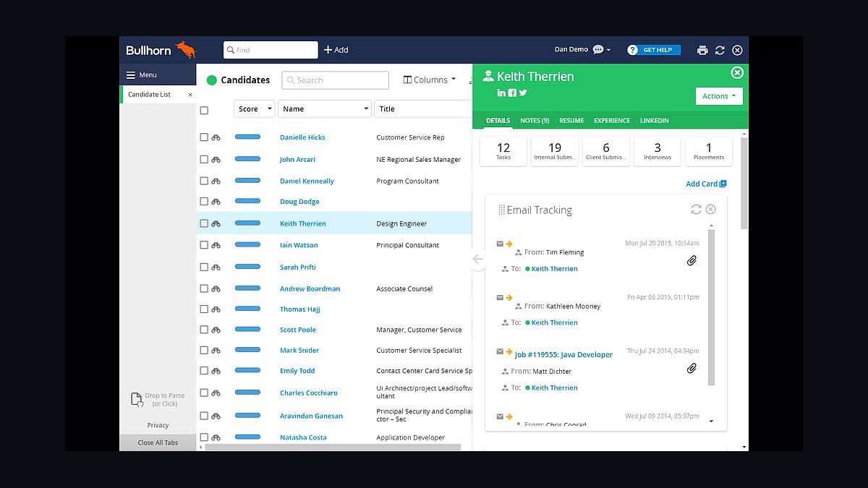Open Dan Demo user dropdown
Viewport: 868px width, 488px height.
pyautogui.click(x=583, y=50)
